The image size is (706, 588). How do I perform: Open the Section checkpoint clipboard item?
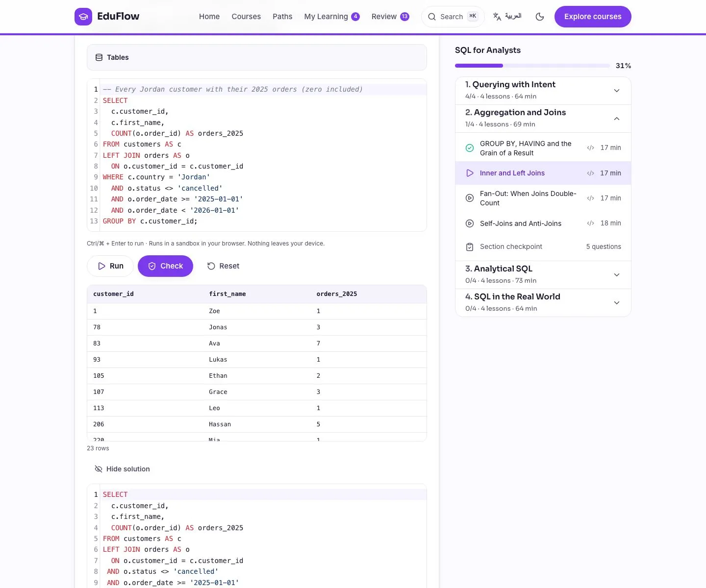tap(543, 247)
